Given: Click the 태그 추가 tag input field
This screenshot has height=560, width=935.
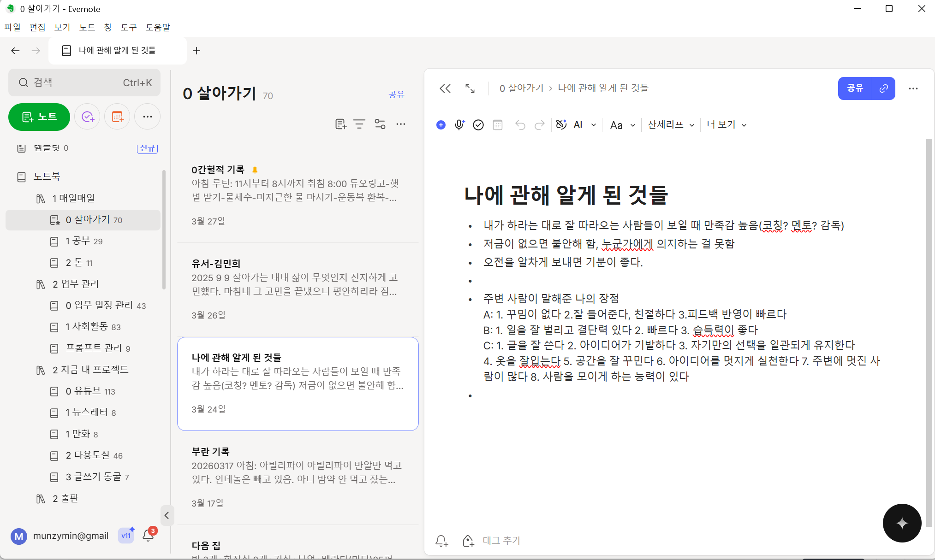Looking at the screenshot, I should (x=501, y=540).
